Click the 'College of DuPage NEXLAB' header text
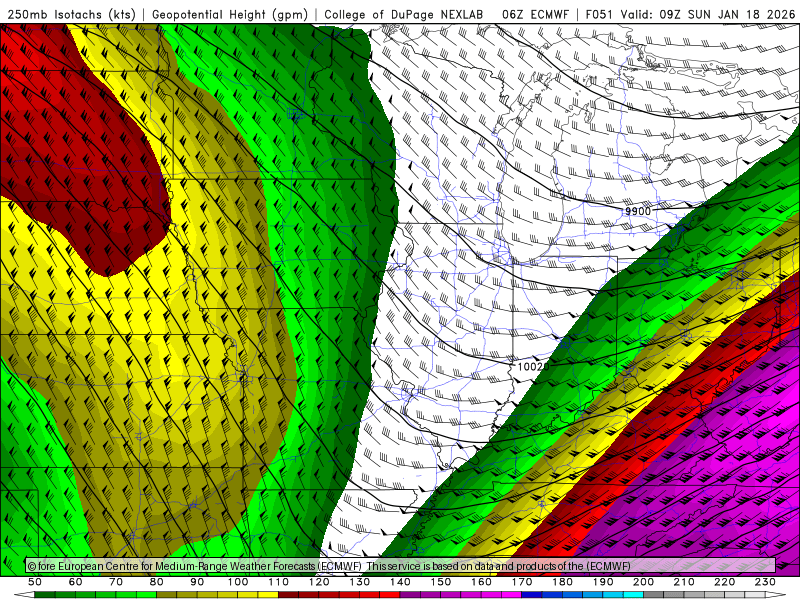800x600 pixels. [404, 14]
